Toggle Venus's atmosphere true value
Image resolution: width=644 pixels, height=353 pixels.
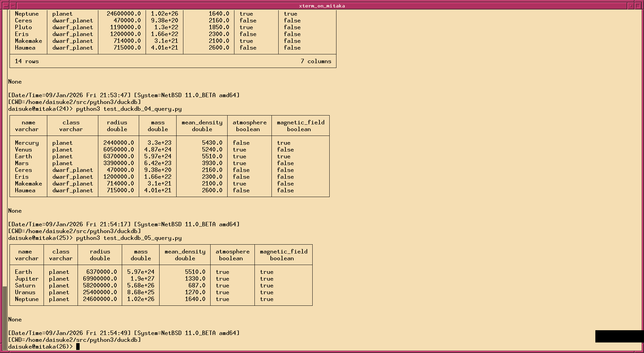tap(240, 149)
